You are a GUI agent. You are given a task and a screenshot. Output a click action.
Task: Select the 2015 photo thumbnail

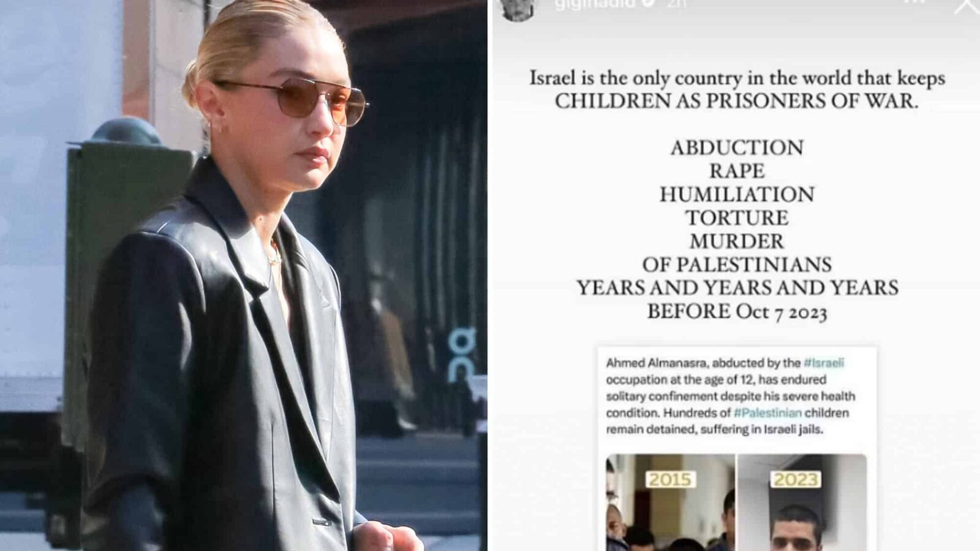(x=670, y=503)
